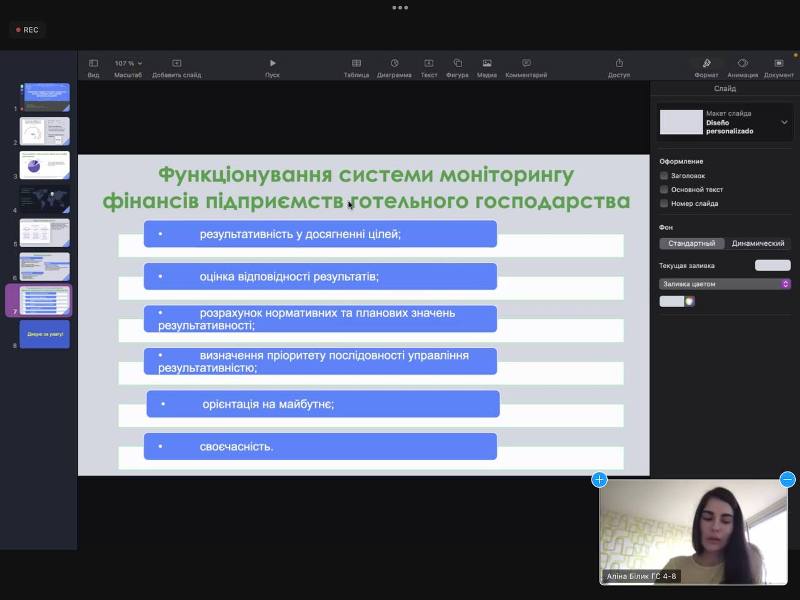Screen dimensions: 800x600
Task: Select slide 1 thumbnail
Action: tap(45, 97)
